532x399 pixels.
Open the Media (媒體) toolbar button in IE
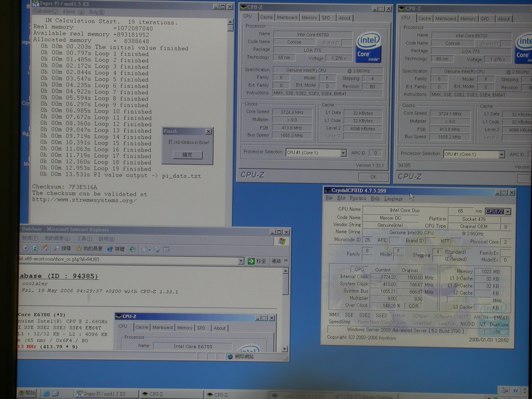(116, 249)
